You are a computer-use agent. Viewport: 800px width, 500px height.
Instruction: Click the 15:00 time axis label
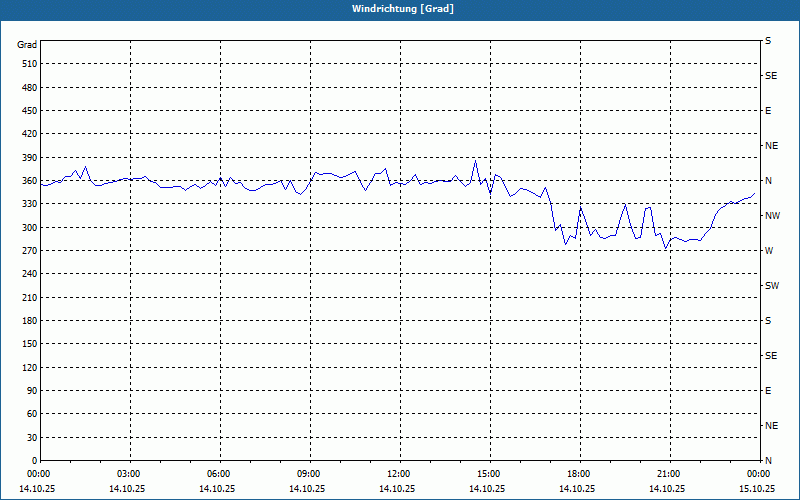coord(490,474)
